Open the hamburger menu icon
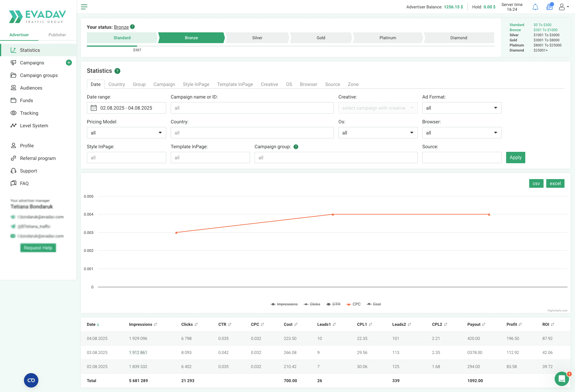Viewport: 575px width, 392px height. [x=84, y=7]
